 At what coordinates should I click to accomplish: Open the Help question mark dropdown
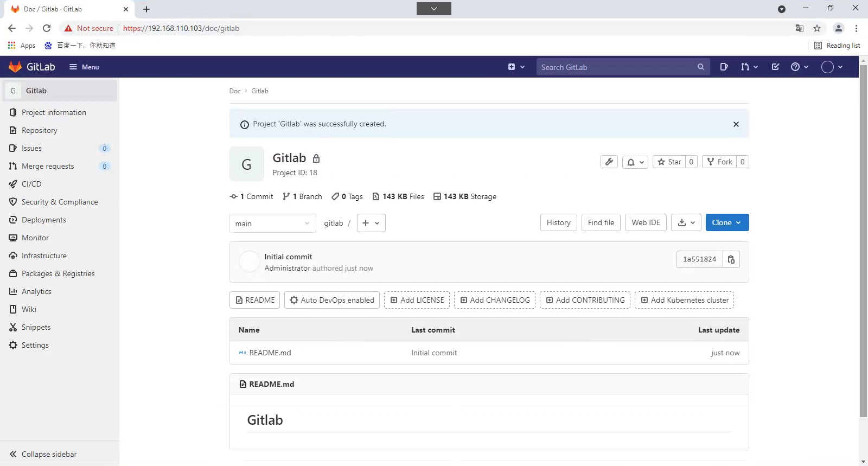800,67
